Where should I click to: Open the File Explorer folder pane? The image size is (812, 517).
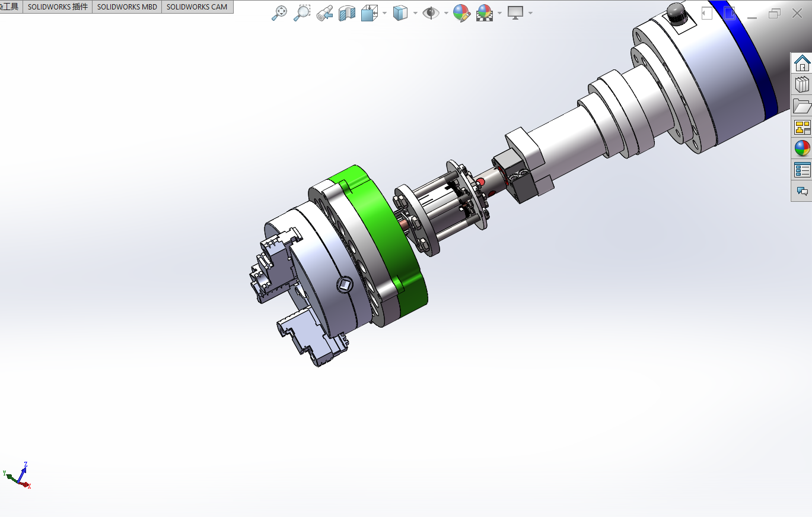[x=802, y=106]
